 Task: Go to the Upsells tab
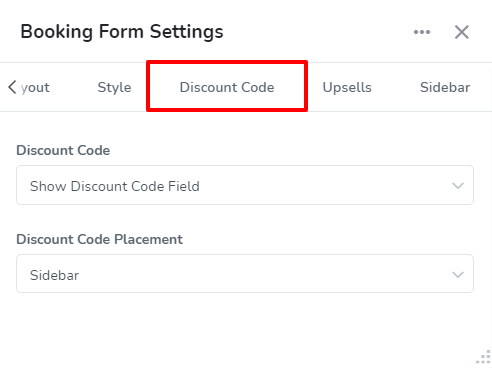[347, 88]
